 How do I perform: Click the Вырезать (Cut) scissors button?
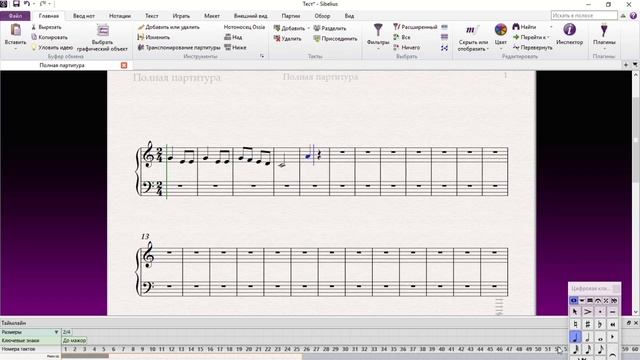[46, 27]
